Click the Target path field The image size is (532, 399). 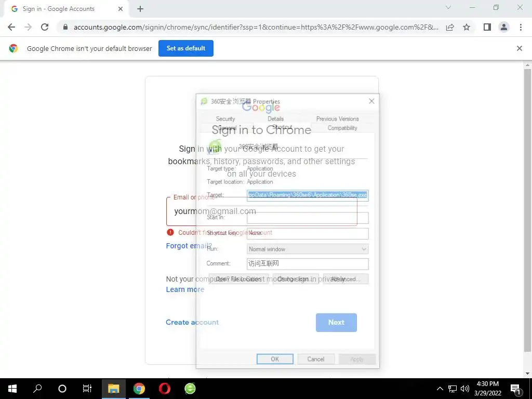[308, 195]
